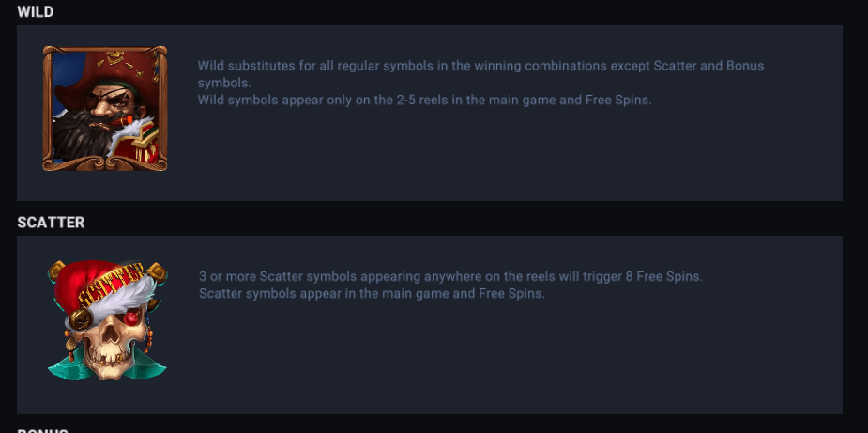Click the partially visible BONUS heading

42,430
